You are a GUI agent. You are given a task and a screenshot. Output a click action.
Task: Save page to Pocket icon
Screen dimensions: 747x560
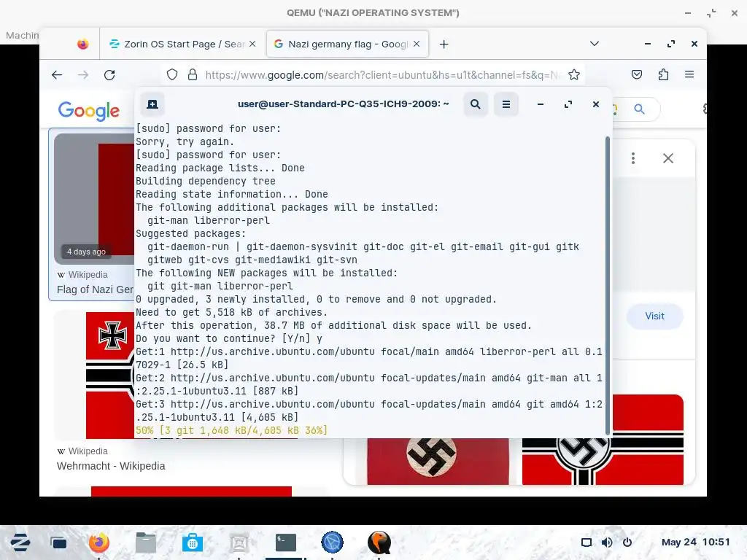pos(636,74)
